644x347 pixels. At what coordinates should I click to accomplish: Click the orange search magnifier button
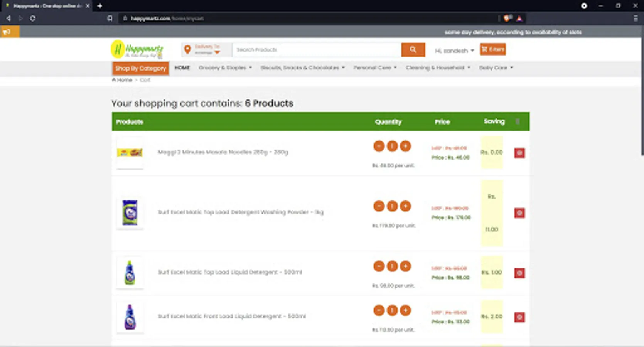pos(413,50)
